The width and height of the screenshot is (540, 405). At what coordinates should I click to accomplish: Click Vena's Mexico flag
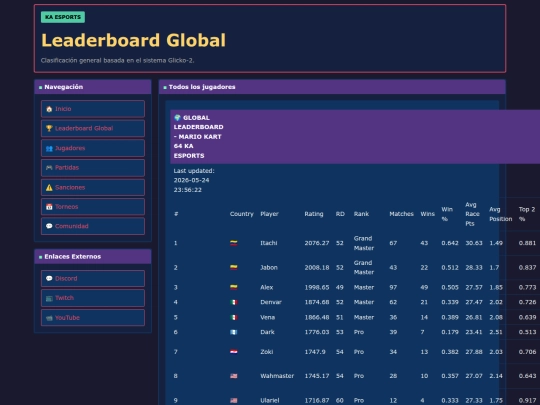[x=233, y=317]
